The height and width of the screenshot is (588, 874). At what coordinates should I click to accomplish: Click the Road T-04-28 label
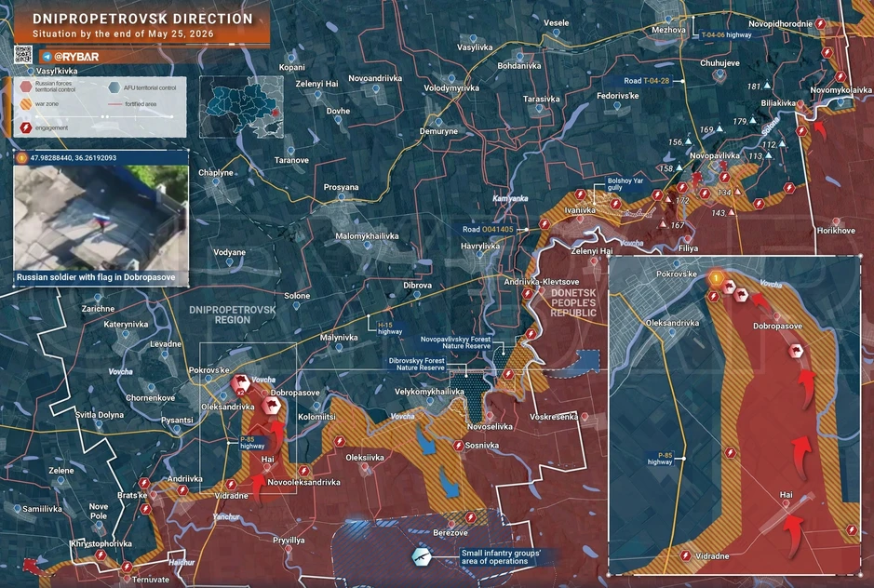coord(647,81)
